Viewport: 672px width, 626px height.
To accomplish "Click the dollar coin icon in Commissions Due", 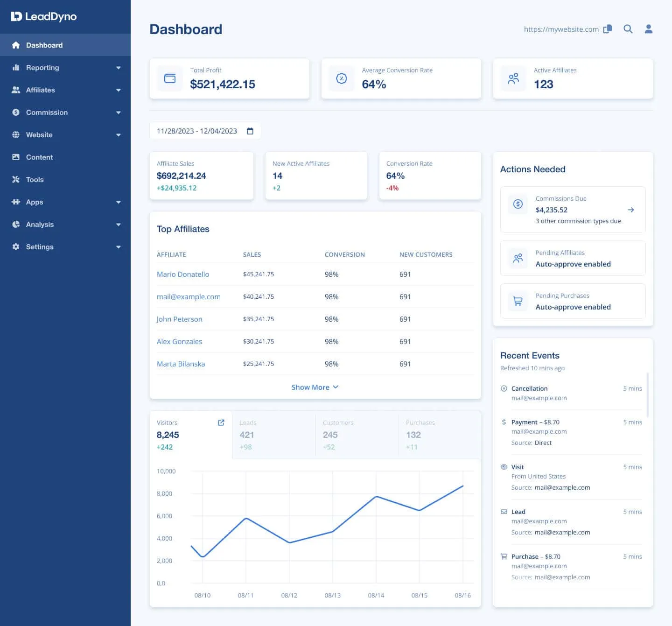I will (518, 204).
